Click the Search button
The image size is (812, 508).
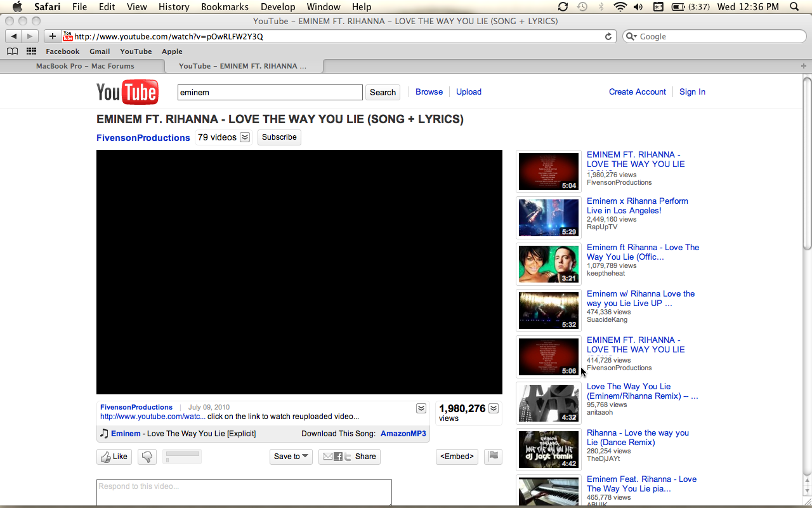383,92
